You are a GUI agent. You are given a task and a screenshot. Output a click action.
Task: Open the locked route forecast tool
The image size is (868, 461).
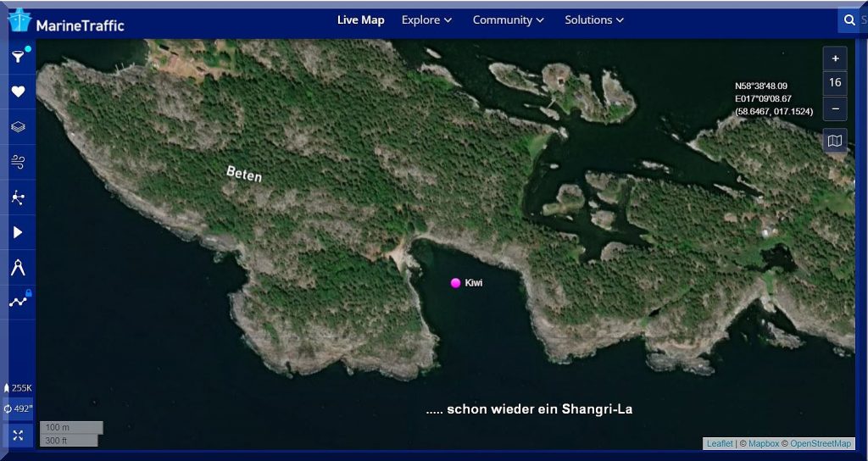point(18,301)
